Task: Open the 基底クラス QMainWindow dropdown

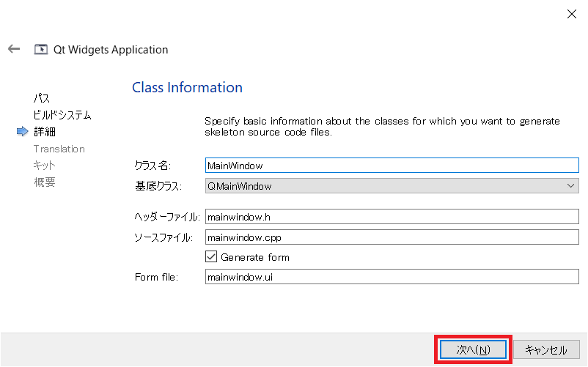Action: 392,186
